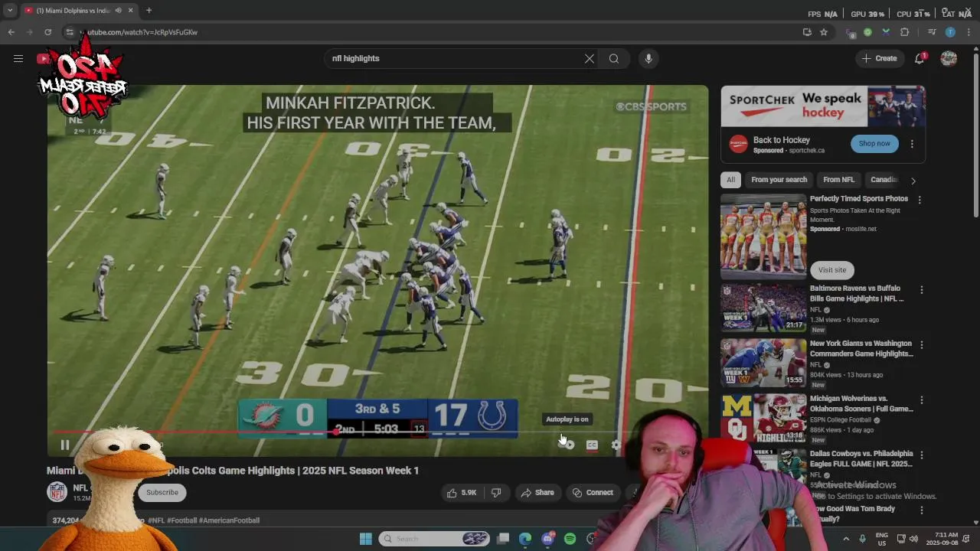Bookmark this page with the star
The width and height of the screenshot is (980, 551).
tap(824, 32)
